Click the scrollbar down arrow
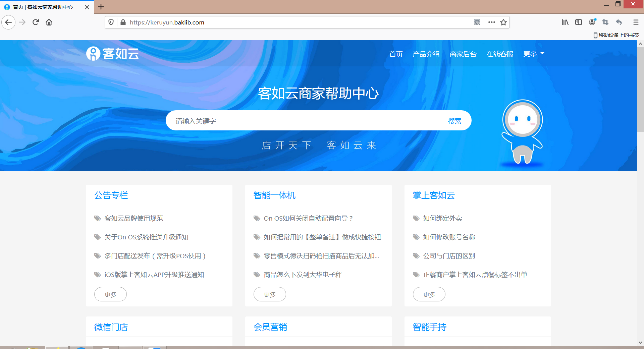This screenshot has height=349, width=644. click(640, 342)
